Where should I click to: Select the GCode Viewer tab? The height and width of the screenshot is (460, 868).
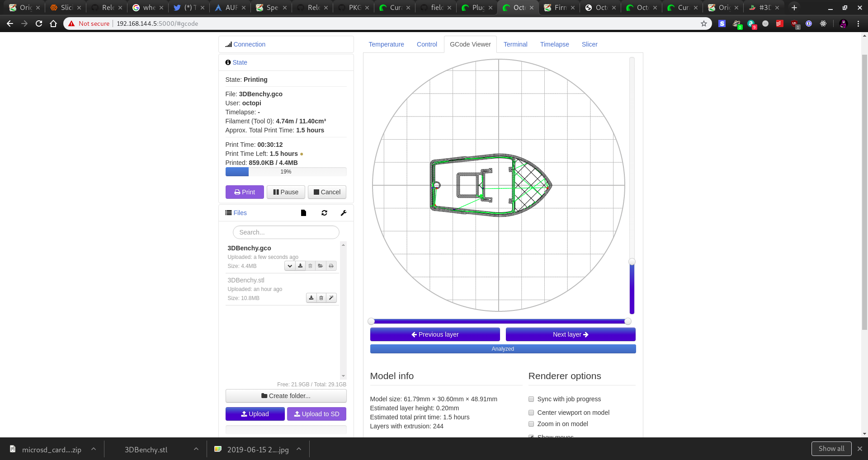[x=470, y=44]
